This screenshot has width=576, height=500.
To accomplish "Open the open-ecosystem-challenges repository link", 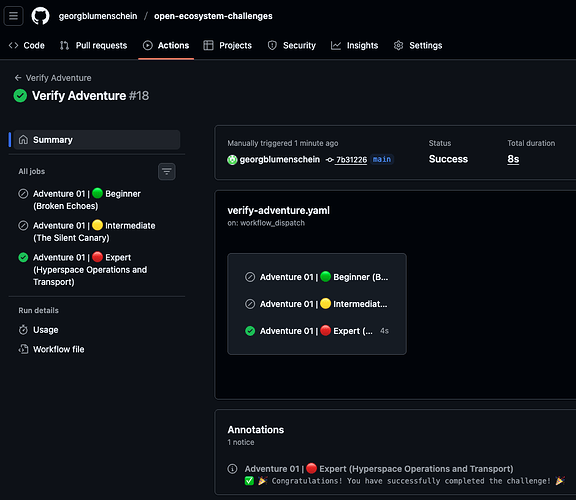I will click(213, 16).
